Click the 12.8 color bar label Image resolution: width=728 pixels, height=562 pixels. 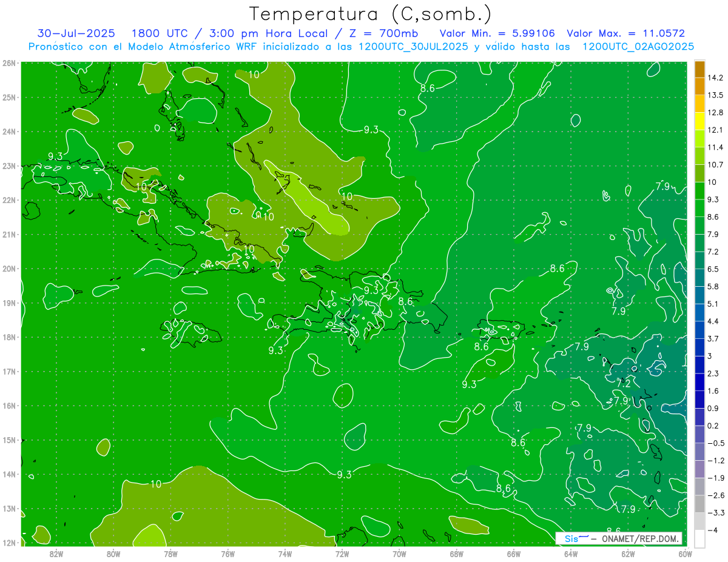(x=715, y=113)
